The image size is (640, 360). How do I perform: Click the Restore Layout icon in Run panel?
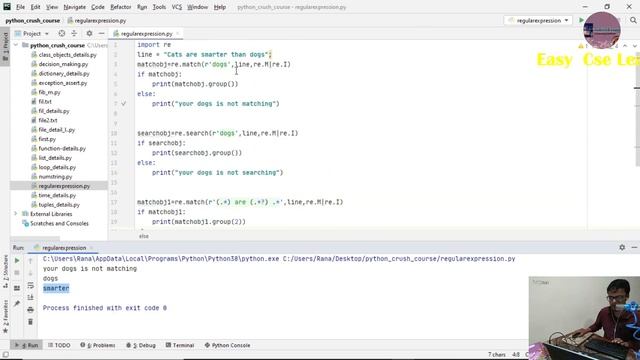click(17, 288)
